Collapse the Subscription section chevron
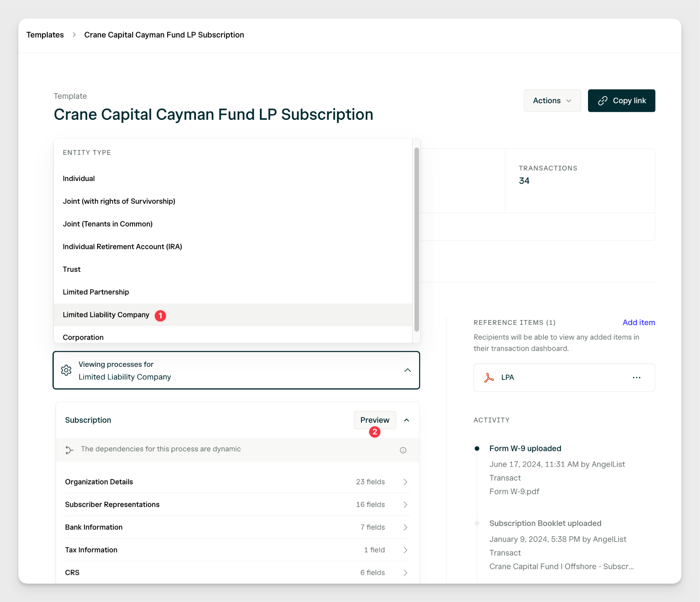Screen dimensions: 700x602 pos(406,420)
